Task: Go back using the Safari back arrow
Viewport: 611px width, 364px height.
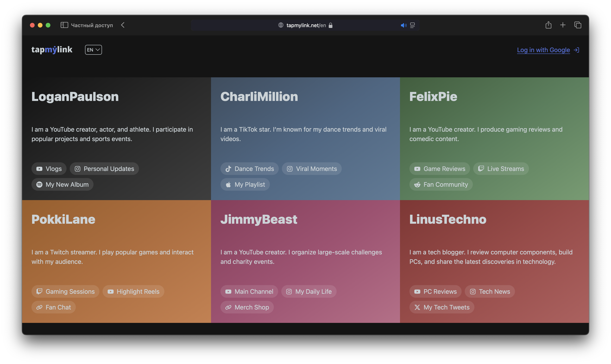Action: click(x=123, y=25)
